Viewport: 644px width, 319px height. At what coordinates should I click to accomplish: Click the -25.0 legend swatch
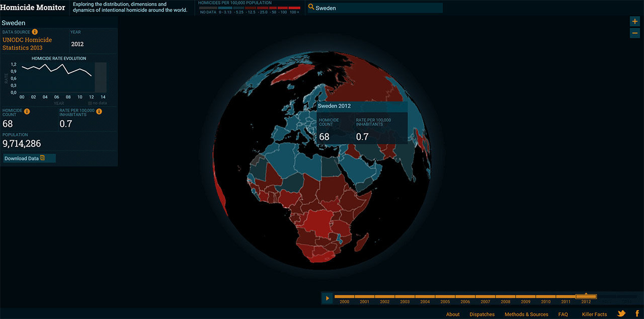[264, 8]
